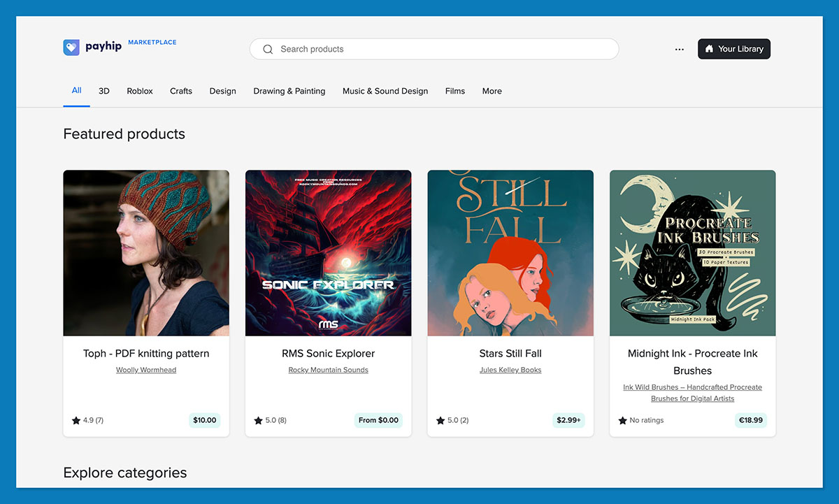Open the Toph knitting hat product image
Image resolution: width=839 pixels, height=504 pixels.
pyautogui.click(x=146, y=253)
